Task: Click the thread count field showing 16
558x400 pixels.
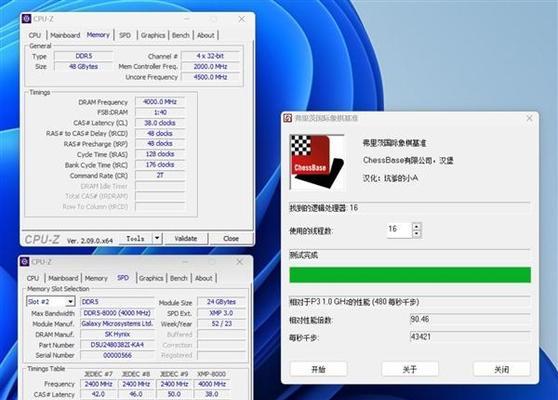Action: click(x=399, y=230)
